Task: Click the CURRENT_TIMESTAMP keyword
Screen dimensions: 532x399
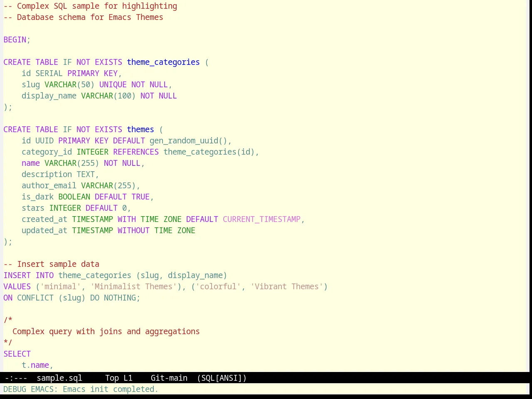Action: (261, 219)
